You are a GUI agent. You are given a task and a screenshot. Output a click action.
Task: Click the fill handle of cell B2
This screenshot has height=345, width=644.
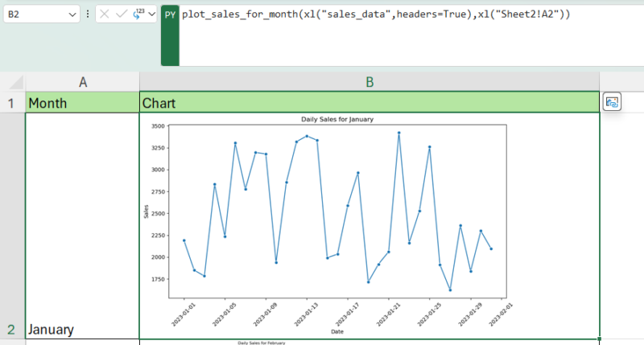[599, 339]
